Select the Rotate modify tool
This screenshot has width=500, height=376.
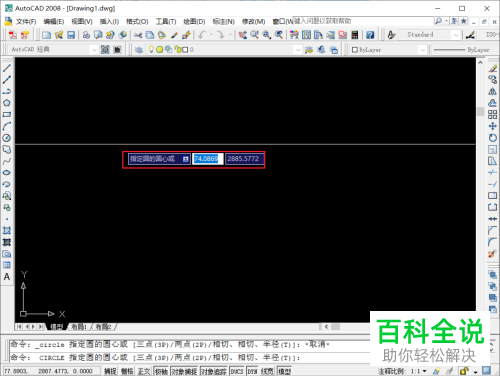[492, 138]
